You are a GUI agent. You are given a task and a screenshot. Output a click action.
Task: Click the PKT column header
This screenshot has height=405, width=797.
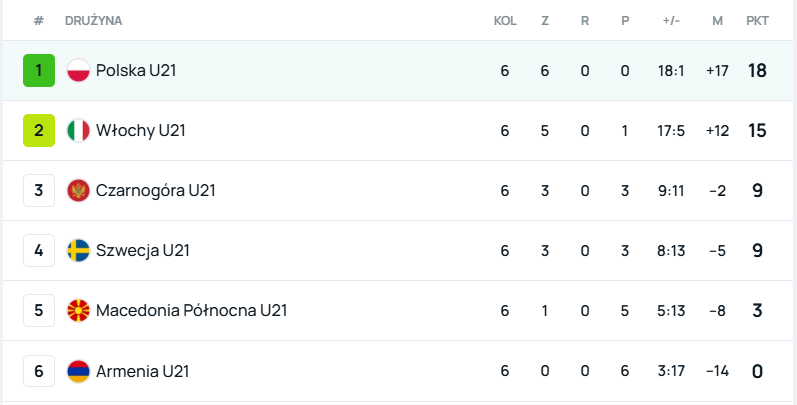(x=757, y=20)
